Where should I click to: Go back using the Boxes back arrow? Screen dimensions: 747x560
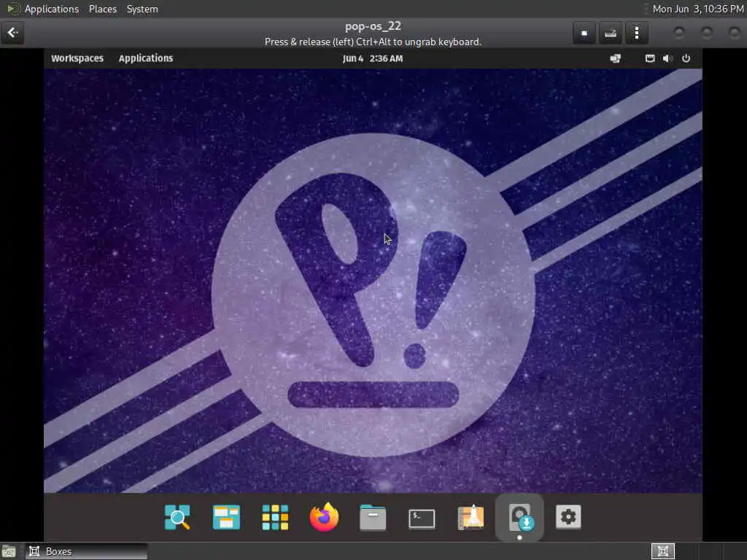pyautogui.click(x=12, y=33)
